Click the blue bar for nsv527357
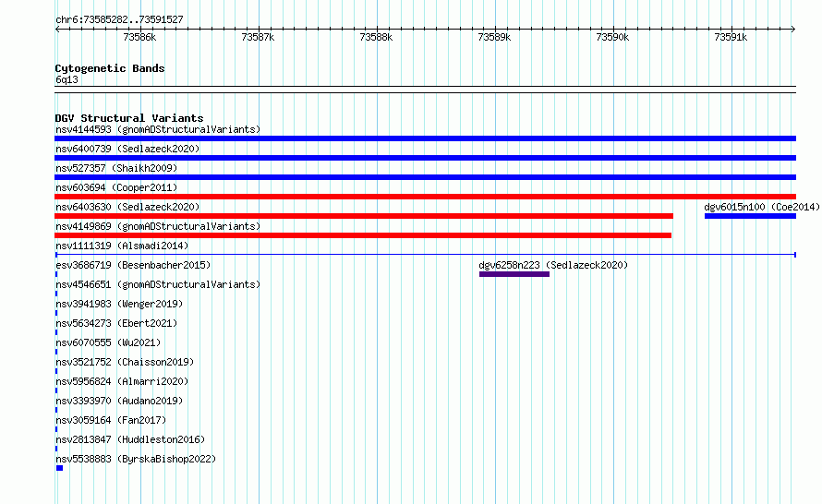Screen dimensions: 822x504 click(x=425, y=177)
